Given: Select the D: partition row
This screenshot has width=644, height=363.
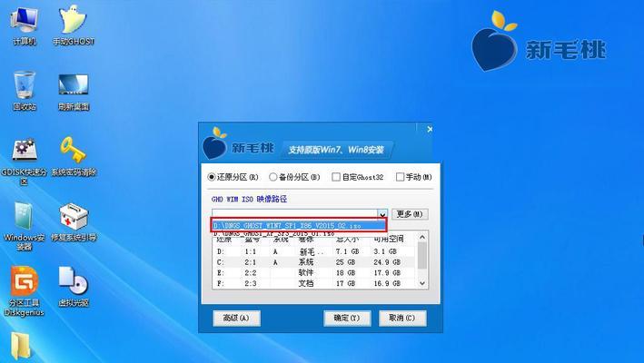Looking at the screenshot, I should click(314, 251).
